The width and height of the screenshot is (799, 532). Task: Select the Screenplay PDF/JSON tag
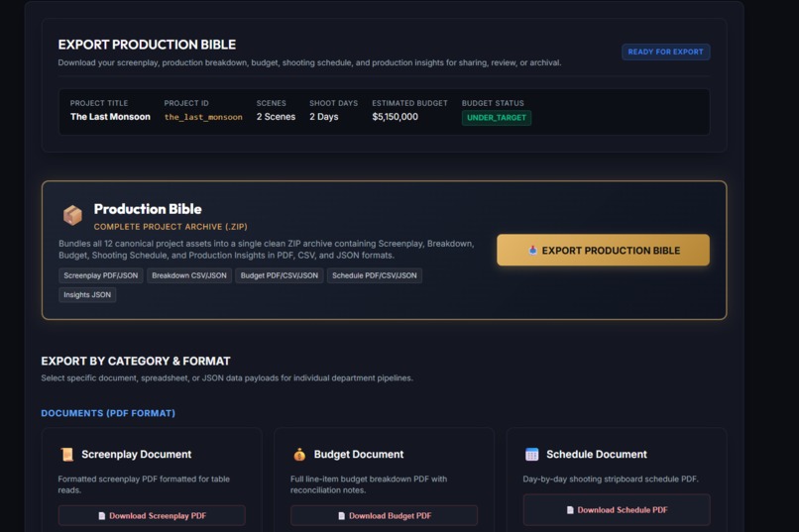101,275
